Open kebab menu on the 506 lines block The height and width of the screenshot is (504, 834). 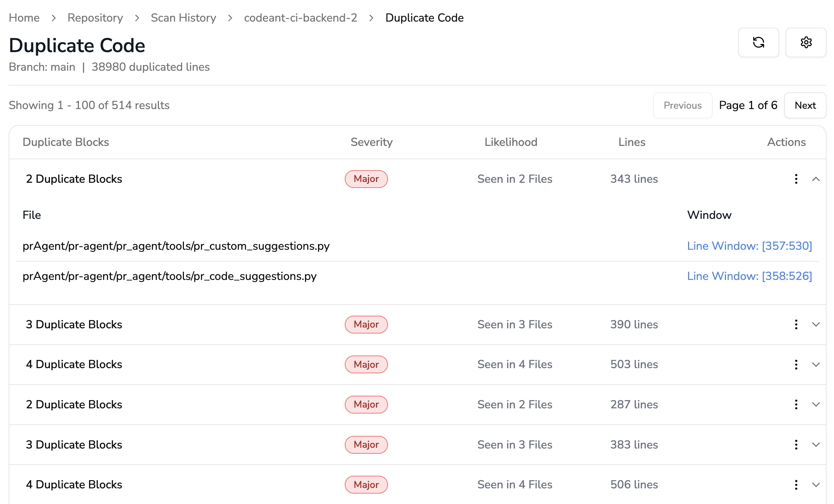click(x=796, y=485)
